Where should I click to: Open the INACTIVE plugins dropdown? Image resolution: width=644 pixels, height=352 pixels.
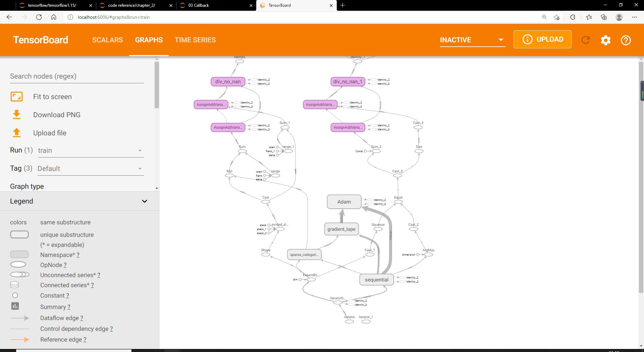point(472,40)
